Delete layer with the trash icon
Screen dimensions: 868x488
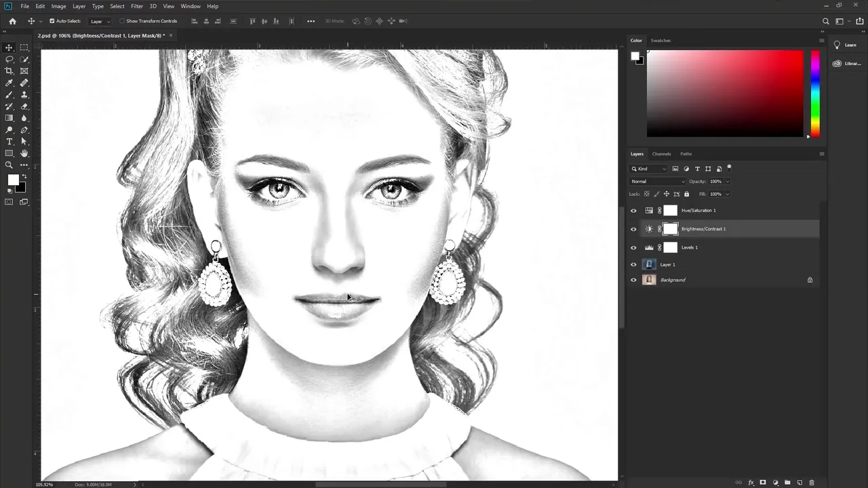(812, 483)
